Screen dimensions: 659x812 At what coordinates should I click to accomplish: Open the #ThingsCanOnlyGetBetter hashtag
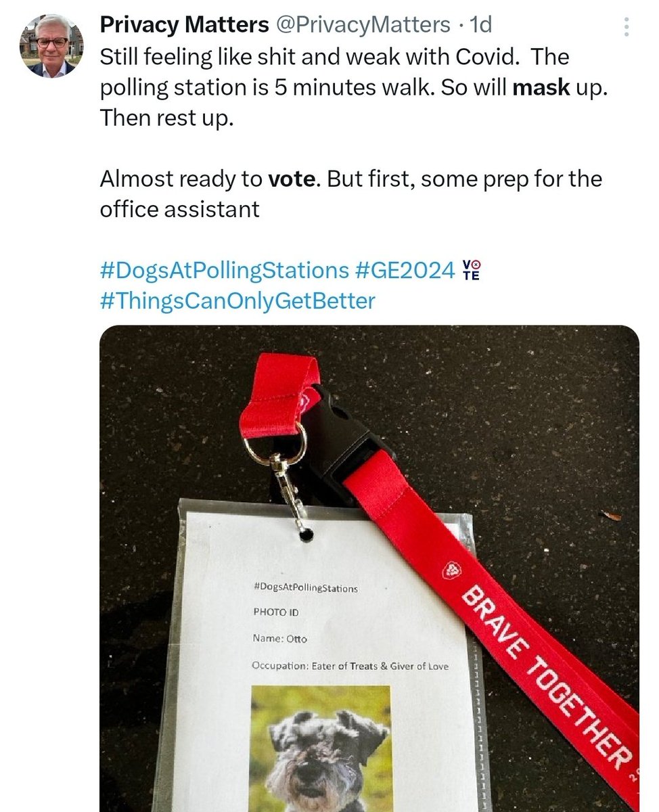(x=237, y=300)
